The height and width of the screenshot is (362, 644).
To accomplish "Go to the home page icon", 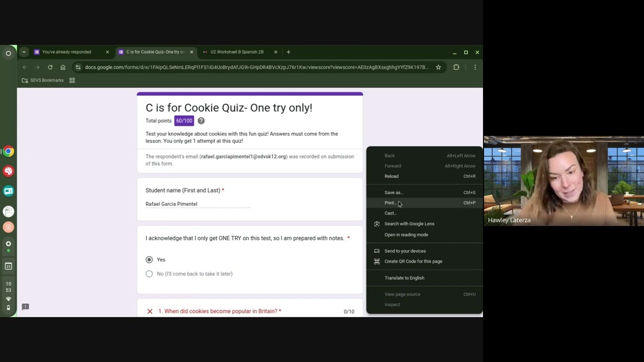I will 63,67.
